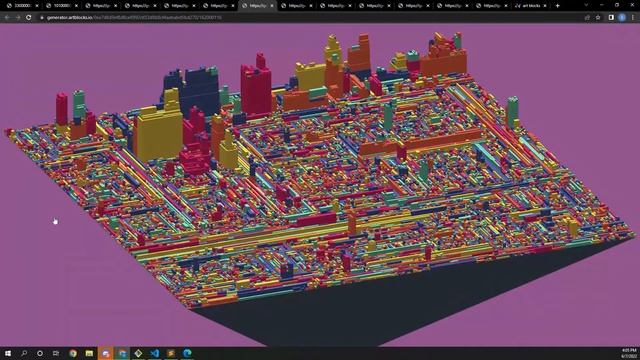Image resolution: width=640 pixels, height=360 pixels.
Task: Open the Chrome profile avatar
Action: point(622,18)
